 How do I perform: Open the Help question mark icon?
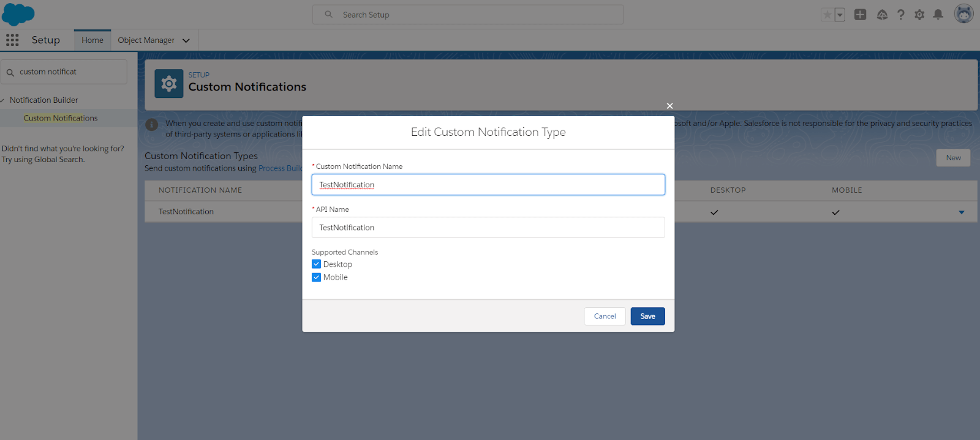900,15
